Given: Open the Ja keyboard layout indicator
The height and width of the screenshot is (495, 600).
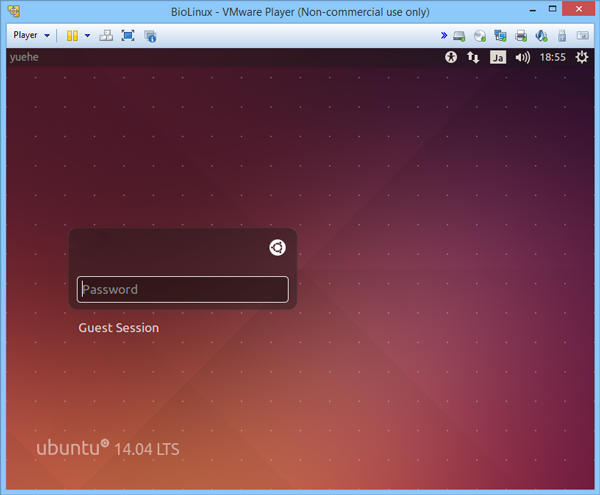Looking at the screenshot, I should click(498, 57).
